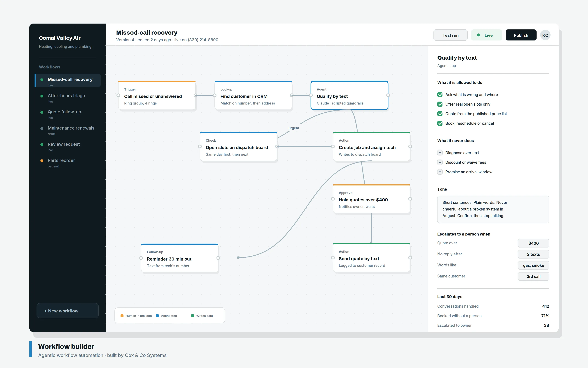The height and width of the screenshot is (368, 588).
Task: Select the Create job and assign tech node
Action: point(371,146)
